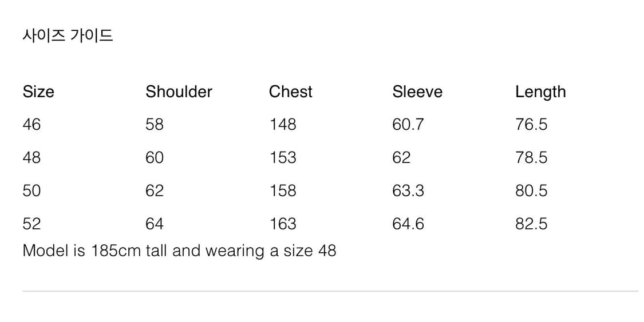Select size 50 in the Size column
644x322 pixels.
(x=31, y=190)
